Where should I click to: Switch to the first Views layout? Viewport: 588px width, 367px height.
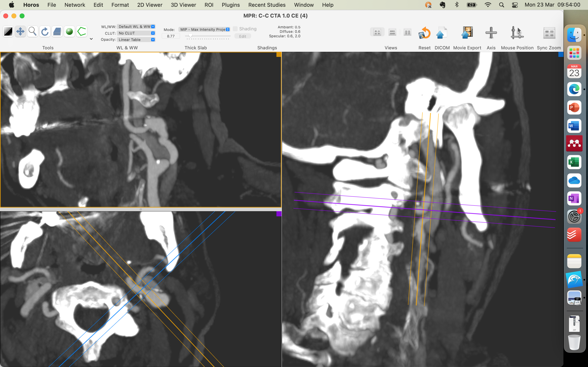(x=377, y=32)
